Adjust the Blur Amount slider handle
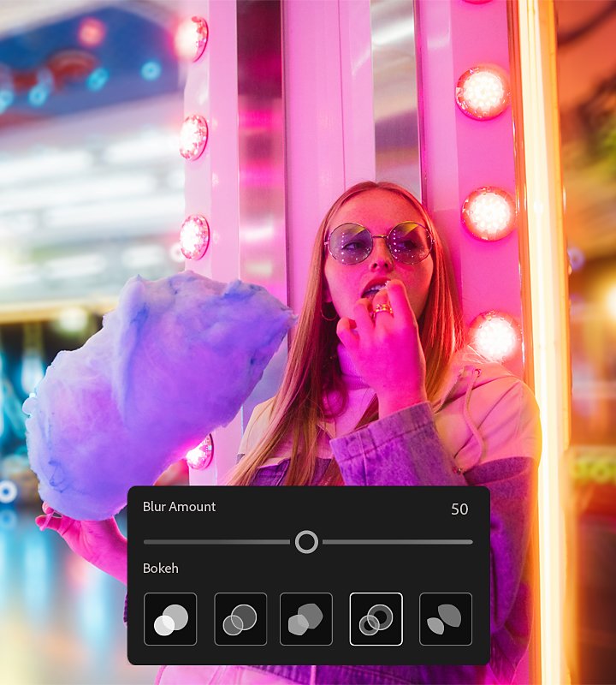616x685 pixels. click(306, 542)
